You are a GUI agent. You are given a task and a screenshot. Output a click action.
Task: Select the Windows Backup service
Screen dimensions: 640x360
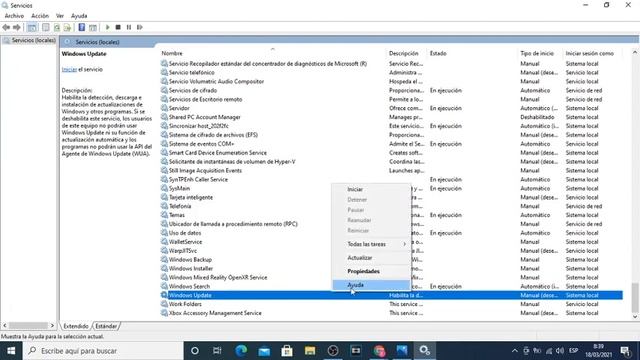(190, 260)
